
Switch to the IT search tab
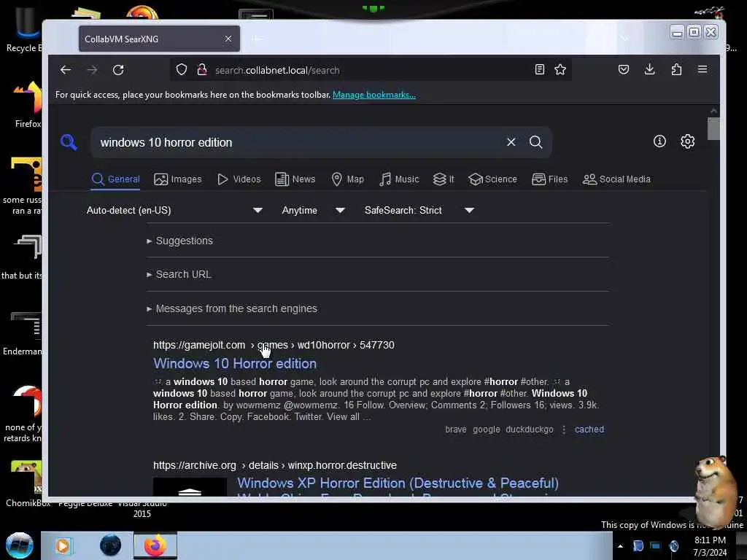point(443,179)
